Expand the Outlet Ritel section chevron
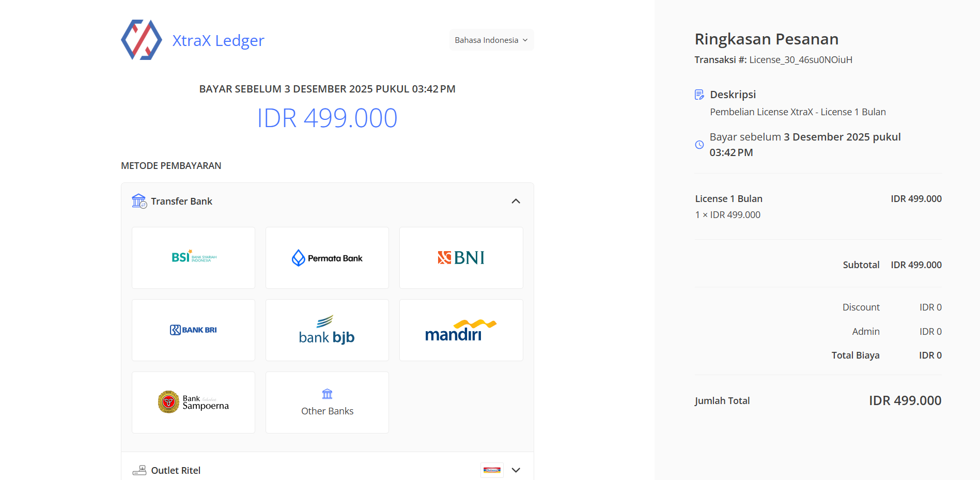This screenshot has width=980, height=480. coord(516,470)
